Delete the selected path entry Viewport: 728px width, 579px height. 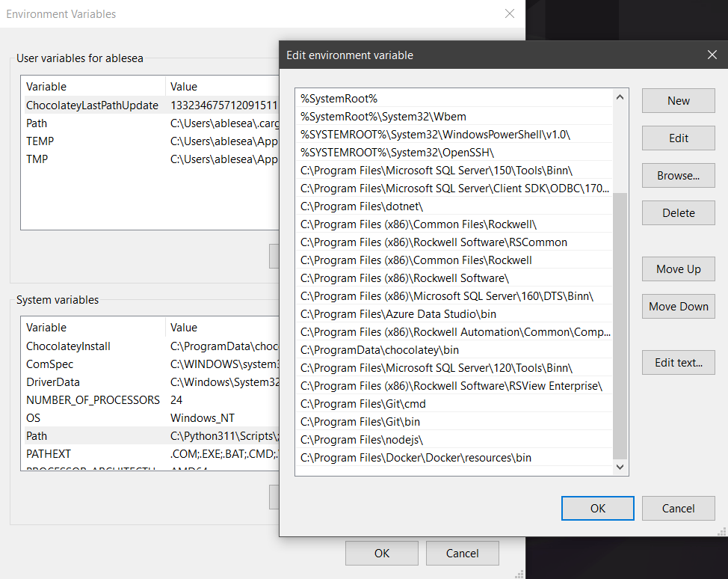679,213
